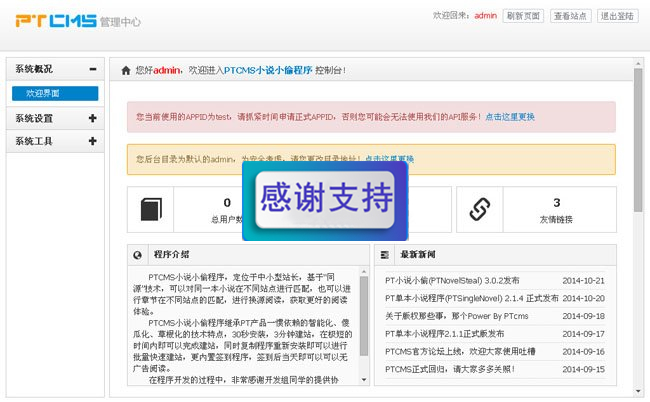The image size is (650, 402).
Task: Click the 程序介绍 panel heading
Action: pyautogui.click(x=171, y=254)
